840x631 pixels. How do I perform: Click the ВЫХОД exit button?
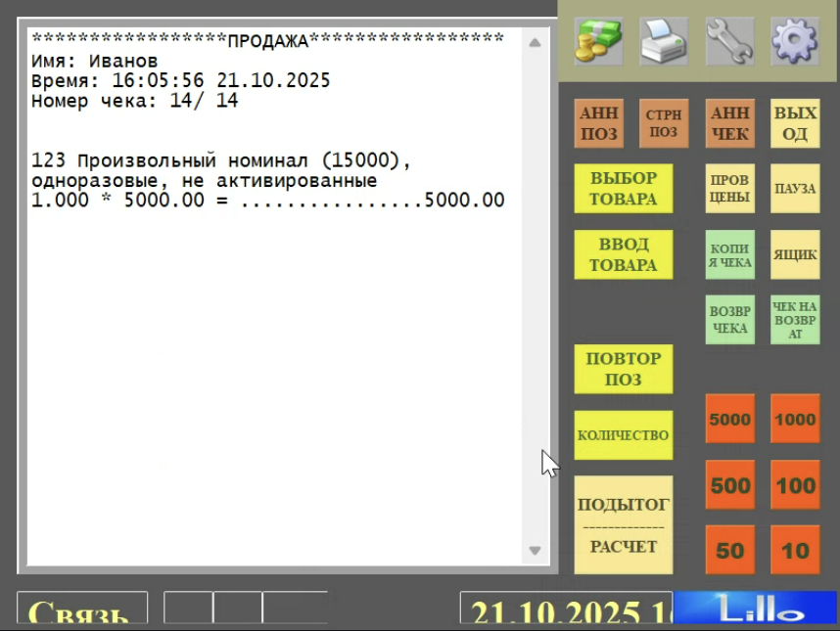coord(795,123)
